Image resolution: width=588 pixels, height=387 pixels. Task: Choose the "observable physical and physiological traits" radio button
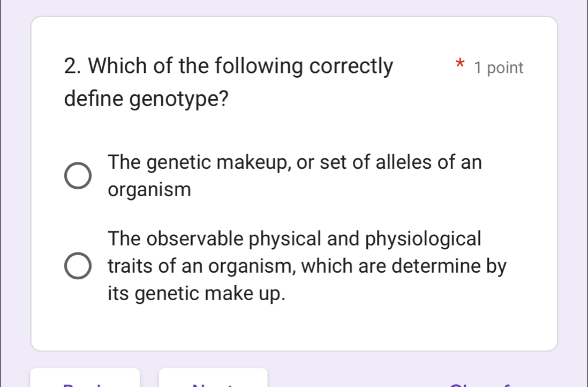(x=78, y=266)
